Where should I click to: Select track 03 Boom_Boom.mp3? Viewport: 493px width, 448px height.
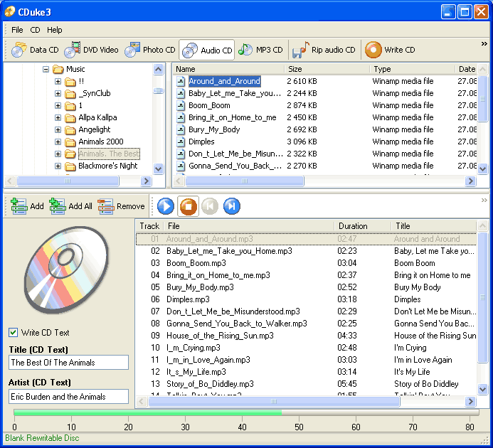[x=306, y=263]
